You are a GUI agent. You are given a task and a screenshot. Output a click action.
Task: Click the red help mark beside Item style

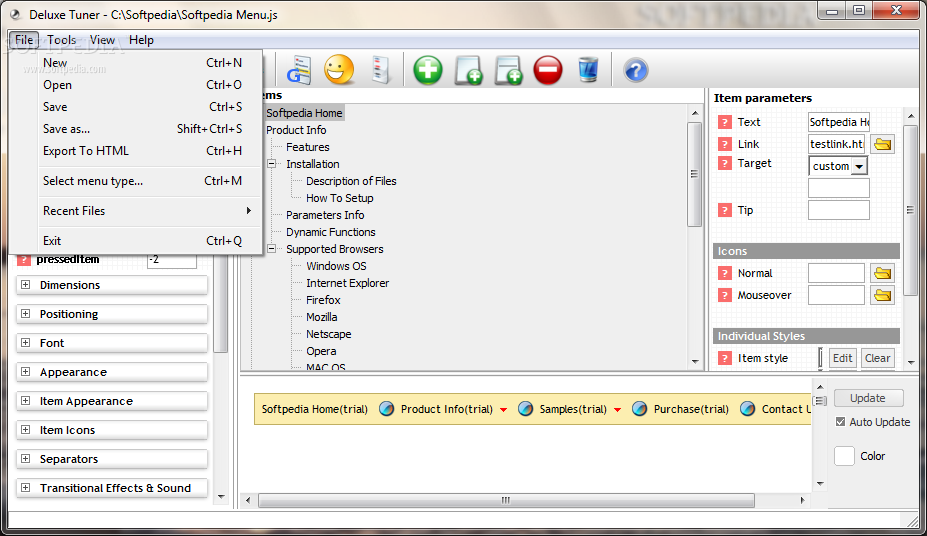click(725, 358)
